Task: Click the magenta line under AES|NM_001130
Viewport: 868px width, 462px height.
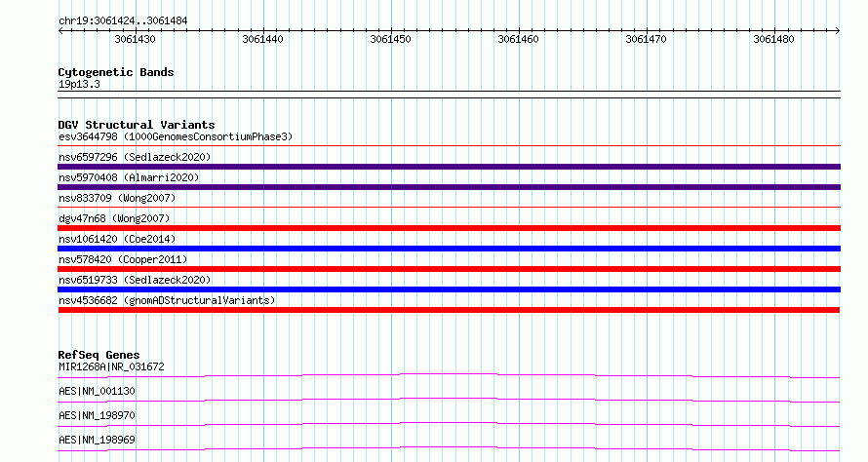Action: (x=449, y=401)
